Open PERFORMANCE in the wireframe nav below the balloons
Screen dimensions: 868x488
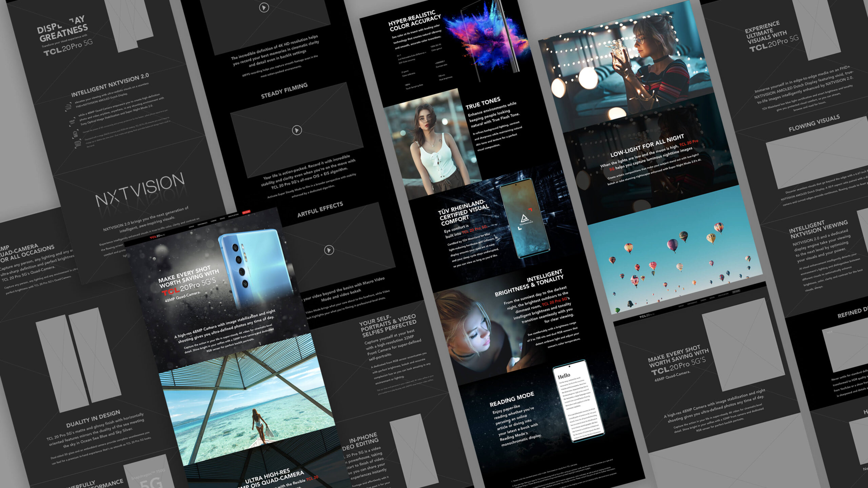692,303
